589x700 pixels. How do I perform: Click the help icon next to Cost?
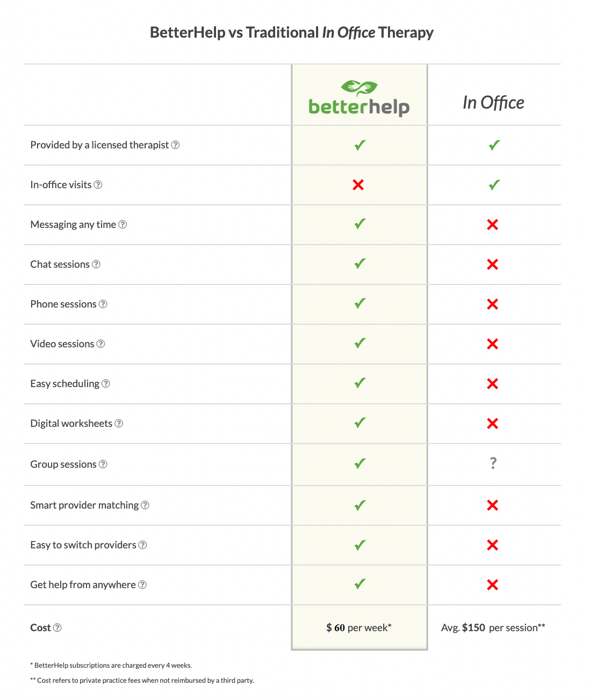58,628
